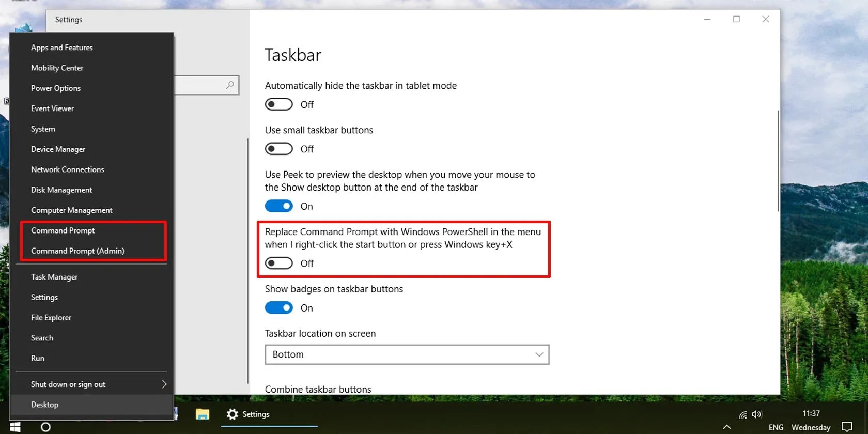Open Cortana circle on the taskbar
Screen dimensions: 868x434
click(45, 427)
